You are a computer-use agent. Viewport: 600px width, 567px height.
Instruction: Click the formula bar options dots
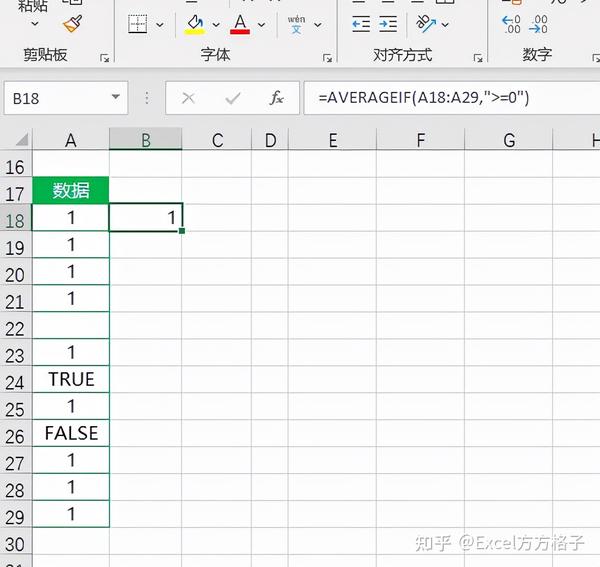pyautogui.click(x=147, y=98)
